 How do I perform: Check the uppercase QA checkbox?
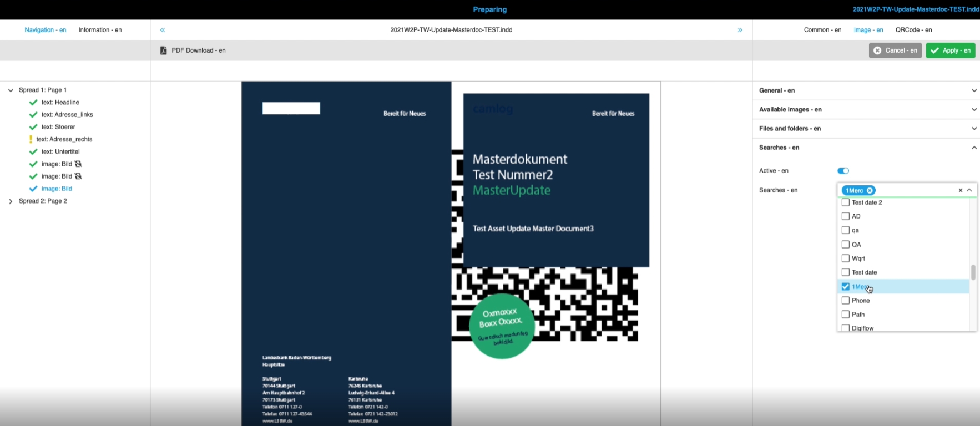(x=846, y=244)
